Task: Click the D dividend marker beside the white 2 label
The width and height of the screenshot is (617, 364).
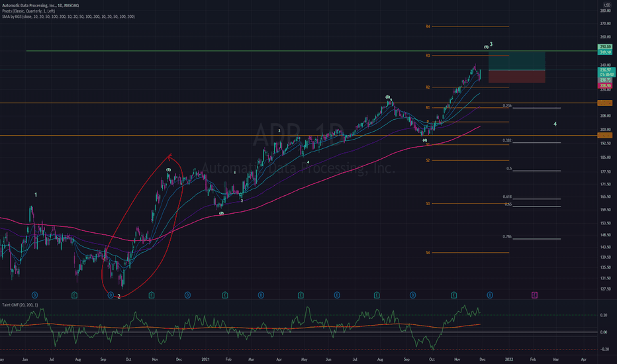Action: [x=111, y=295]
